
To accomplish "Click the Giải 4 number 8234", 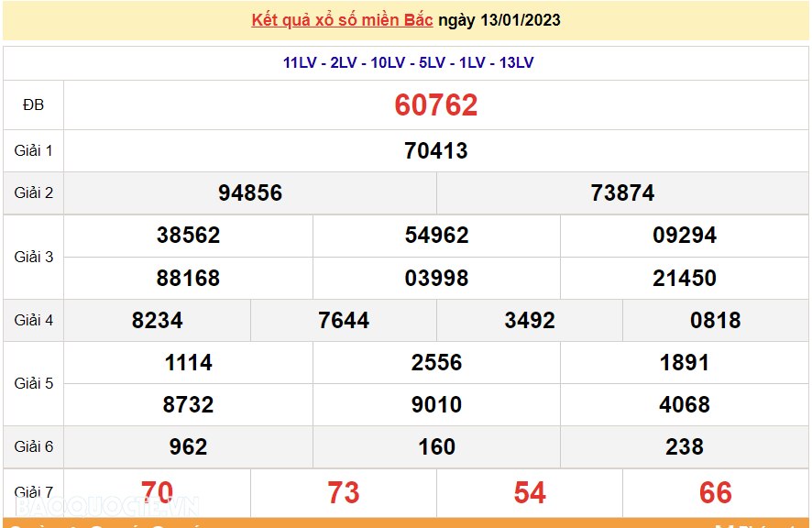I will pos(156,320).
